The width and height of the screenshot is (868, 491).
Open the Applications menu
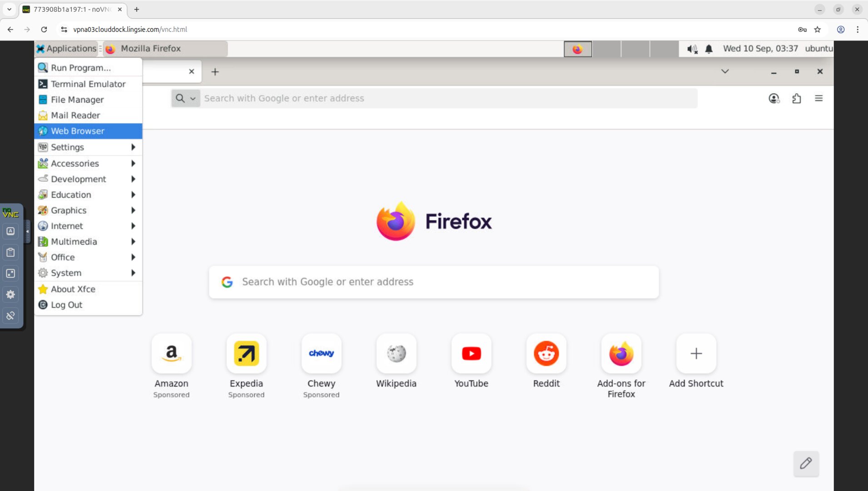[x=66, y=48]
